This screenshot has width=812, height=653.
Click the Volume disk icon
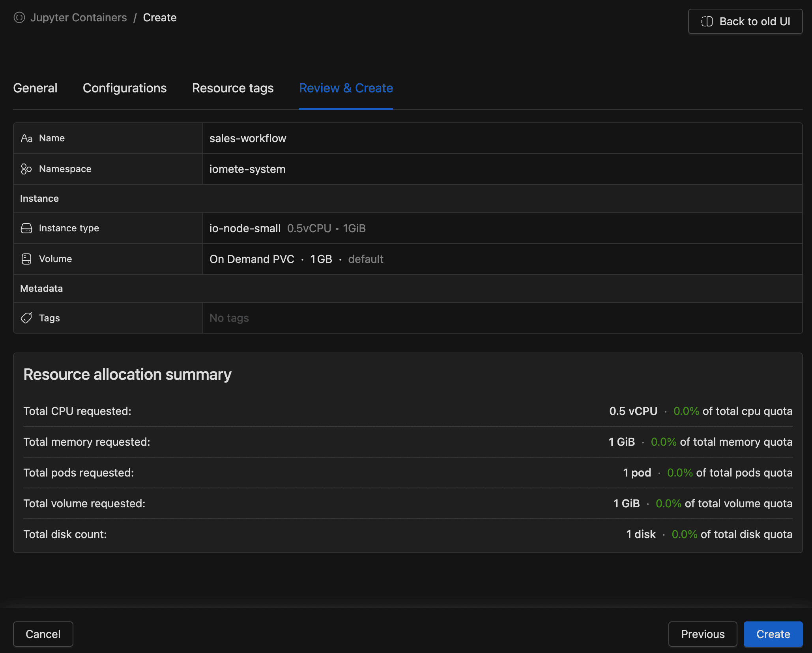(26, 259)
